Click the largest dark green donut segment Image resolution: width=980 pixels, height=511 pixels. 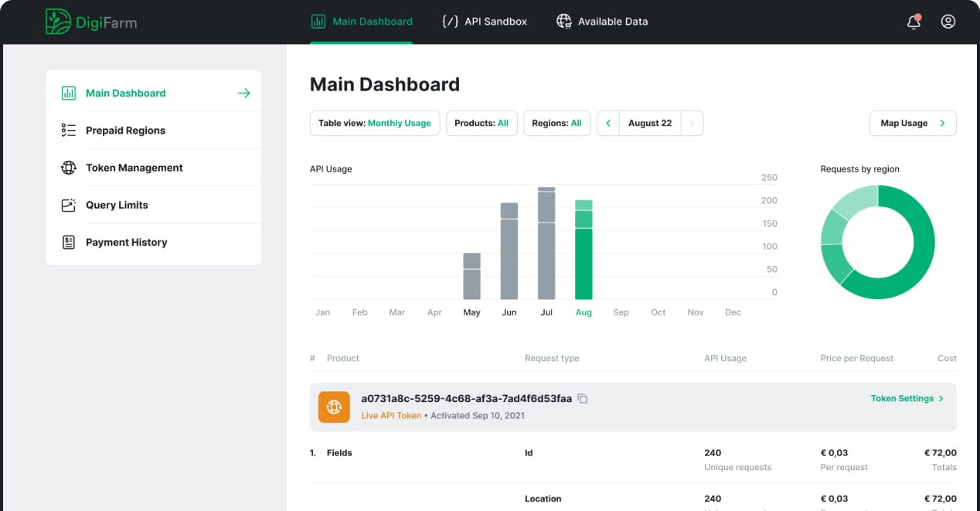click(x=917, y=255)
